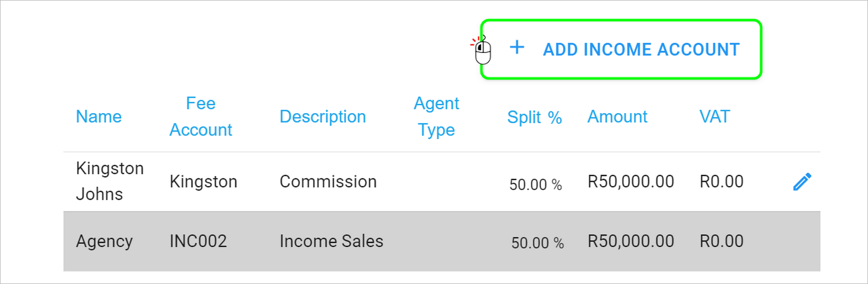Click the pencil edit icon for Kingston Johns

coord(802,182)
